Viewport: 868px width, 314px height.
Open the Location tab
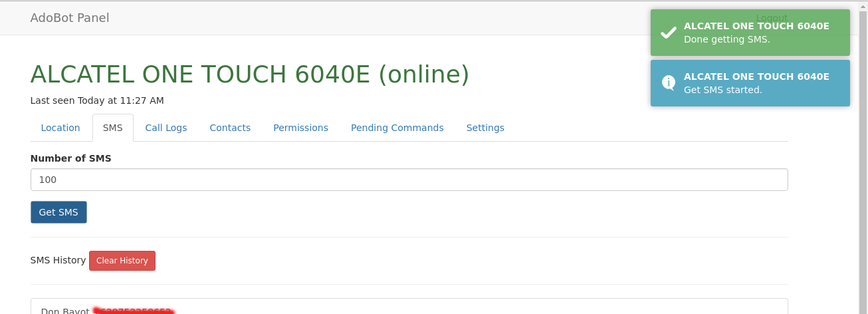pos(60,128)
